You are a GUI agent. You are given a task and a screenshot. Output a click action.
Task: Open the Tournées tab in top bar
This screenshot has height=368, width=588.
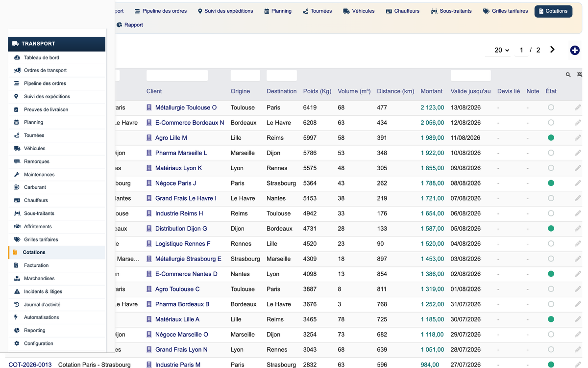[317, 11]
